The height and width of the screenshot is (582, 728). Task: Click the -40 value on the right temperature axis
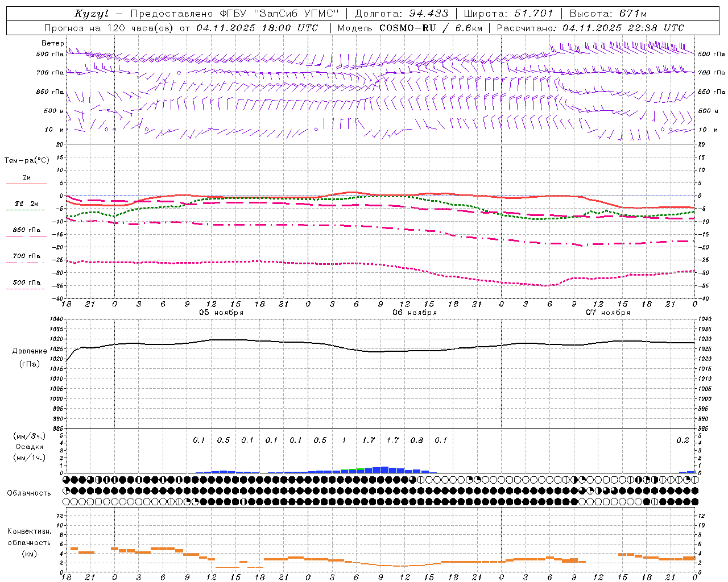702,298
